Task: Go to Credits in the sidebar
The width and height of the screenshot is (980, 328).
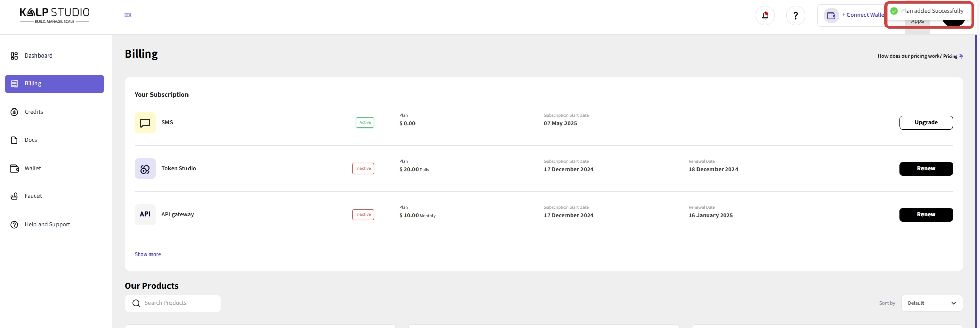Action: tap(34, 112)
